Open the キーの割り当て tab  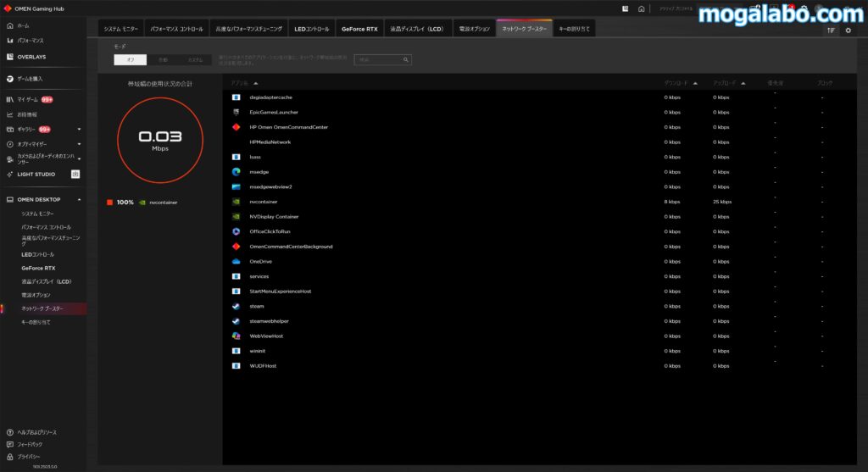574,29
